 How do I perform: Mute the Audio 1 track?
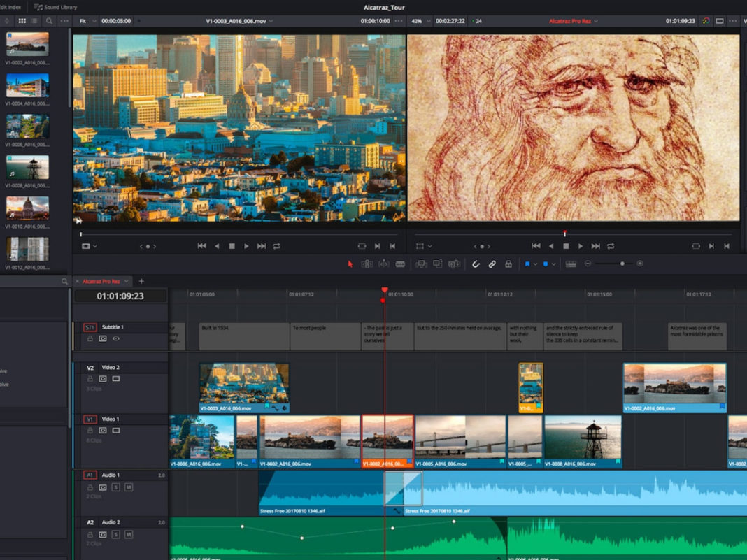(129, 487)
